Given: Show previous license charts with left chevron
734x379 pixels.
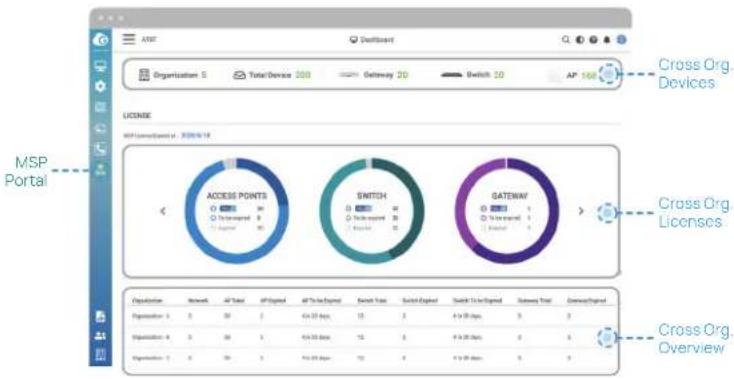Looking at the screenshot, I should 163,211.
